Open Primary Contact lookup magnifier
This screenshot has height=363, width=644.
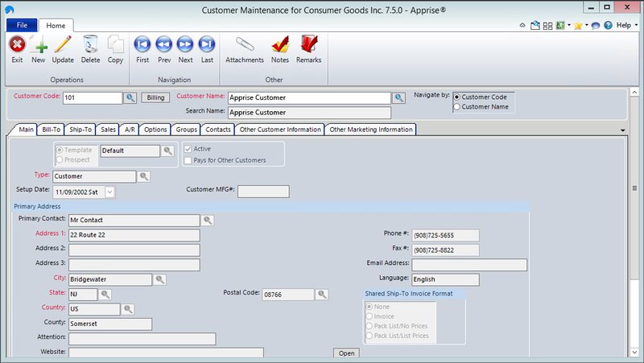(208, 220)
